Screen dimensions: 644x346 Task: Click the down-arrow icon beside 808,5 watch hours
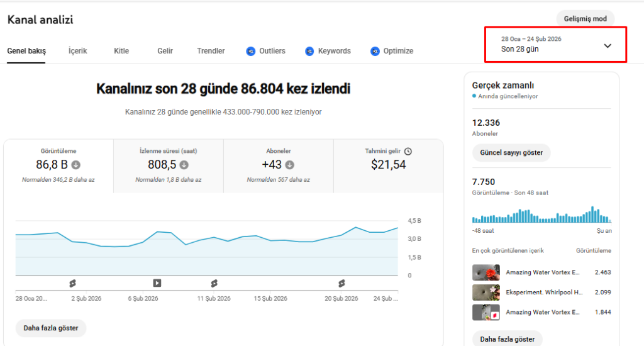184,165
